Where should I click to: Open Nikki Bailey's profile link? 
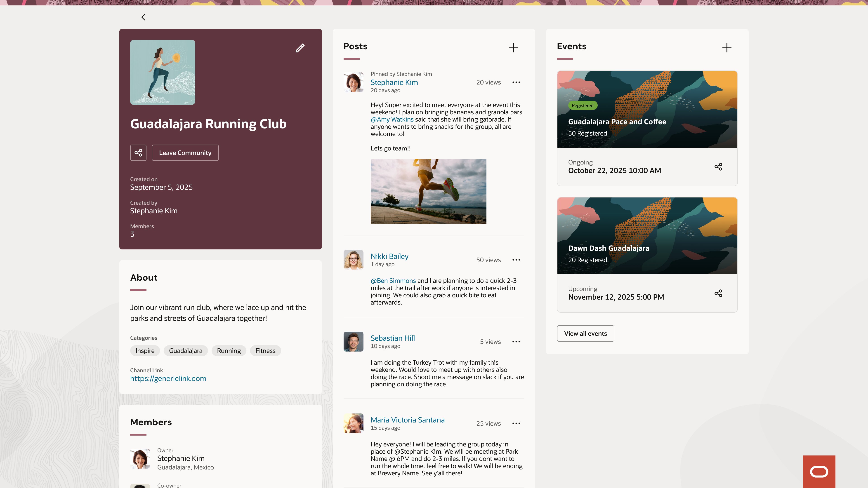tap(389, 256)
